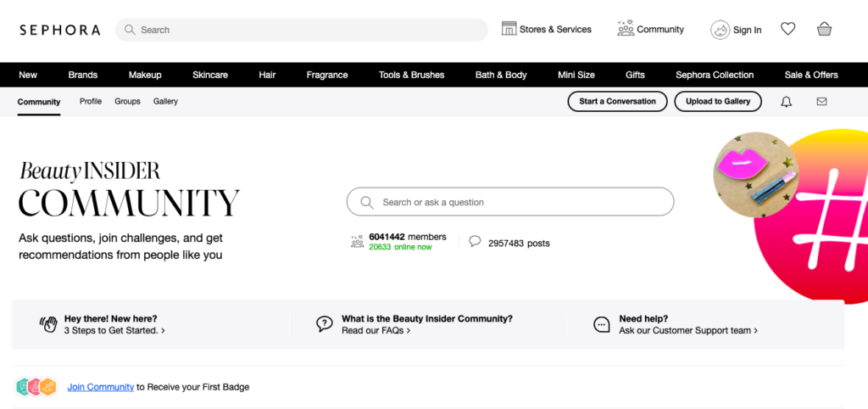868x409 pixels.
Task: Click the ellipsis chat bubble icon
Action: click(x=602, y=324)
